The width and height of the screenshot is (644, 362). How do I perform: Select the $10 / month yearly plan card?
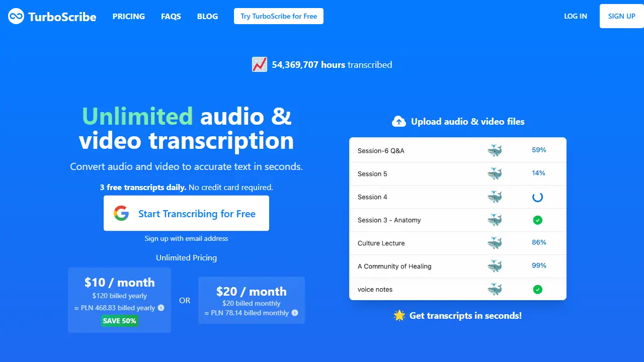coord(119,300)
